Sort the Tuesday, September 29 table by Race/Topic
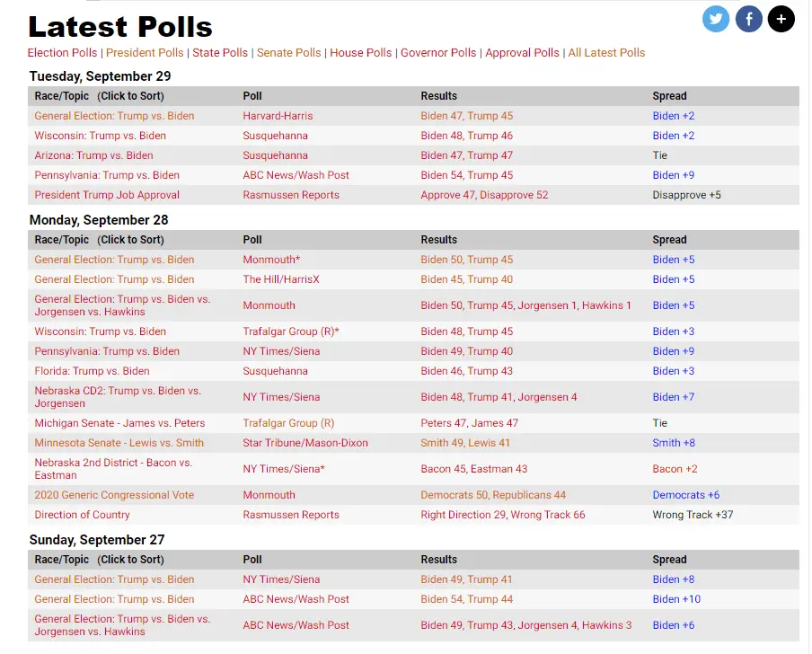Screen dimensions: 812x654 (99, 96)
